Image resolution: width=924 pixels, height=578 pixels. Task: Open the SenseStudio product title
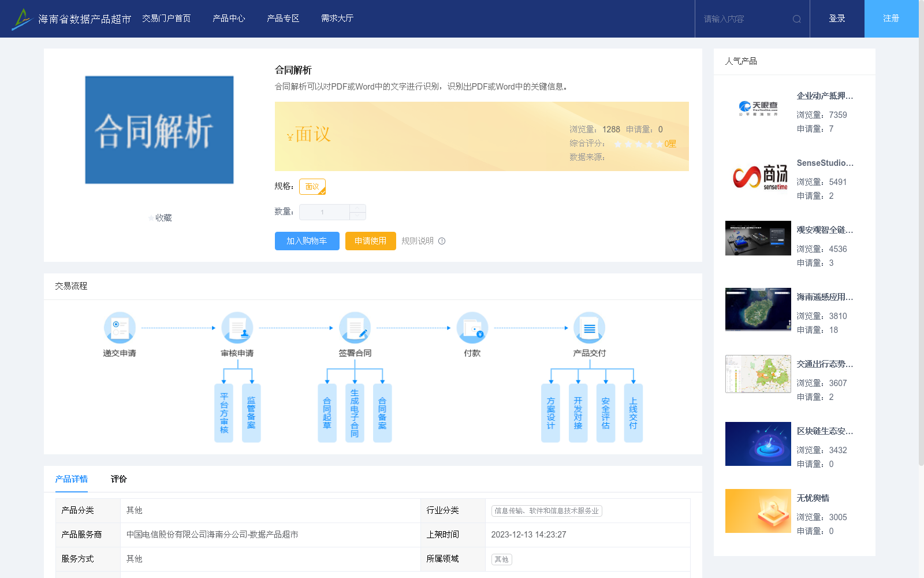pyautogui.click(x=825, y=163)
